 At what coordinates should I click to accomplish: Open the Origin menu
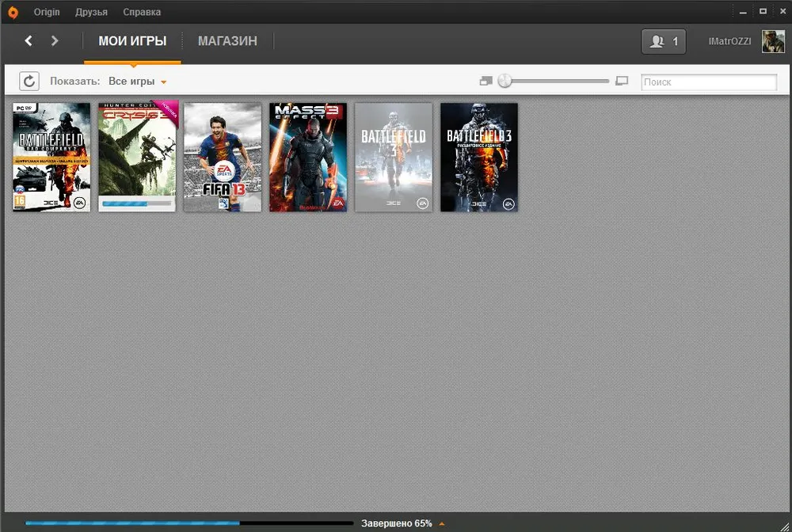pyautogui.click(x=47, y=12)
